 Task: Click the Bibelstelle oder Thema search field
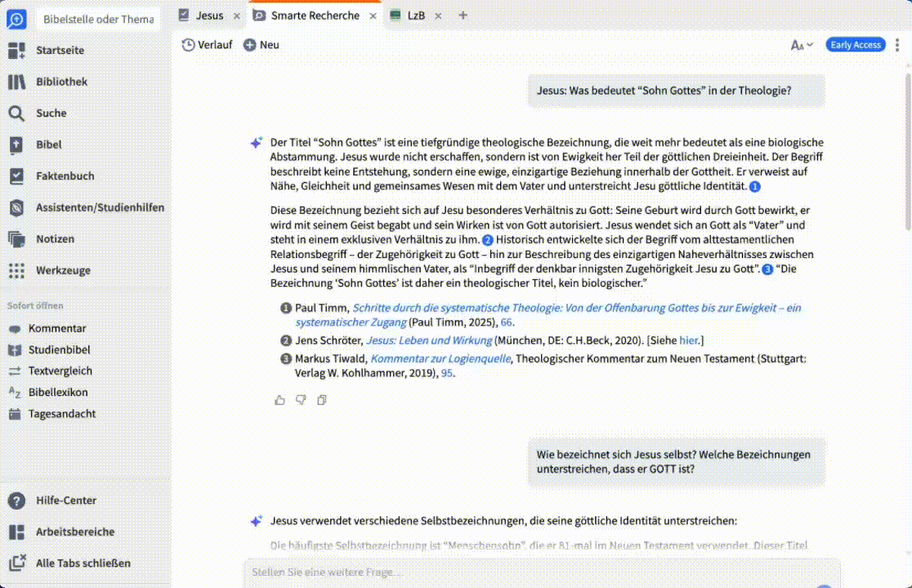98,19
